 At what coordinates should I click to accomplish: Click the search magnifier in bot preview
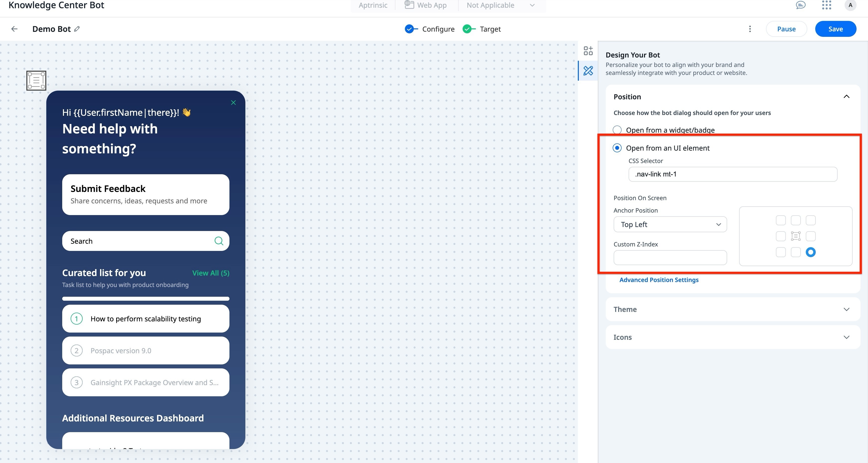219,241
